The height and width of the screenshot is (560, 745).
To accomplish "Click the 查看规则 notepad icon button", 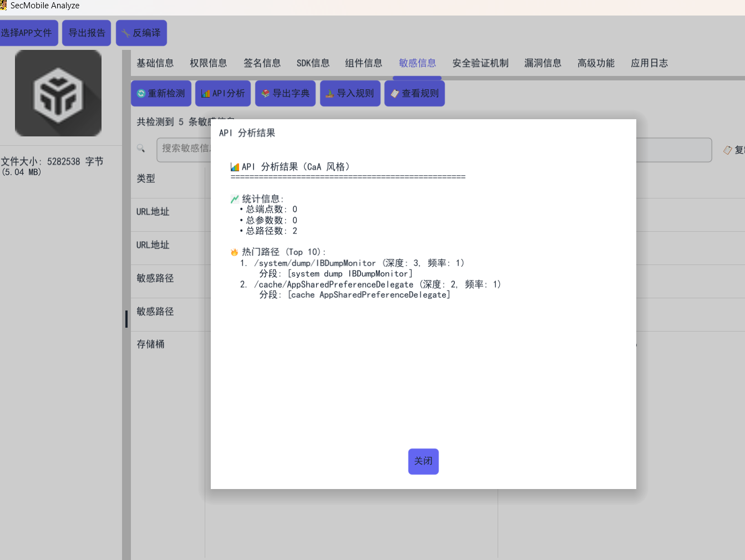I will pos(414,93).
